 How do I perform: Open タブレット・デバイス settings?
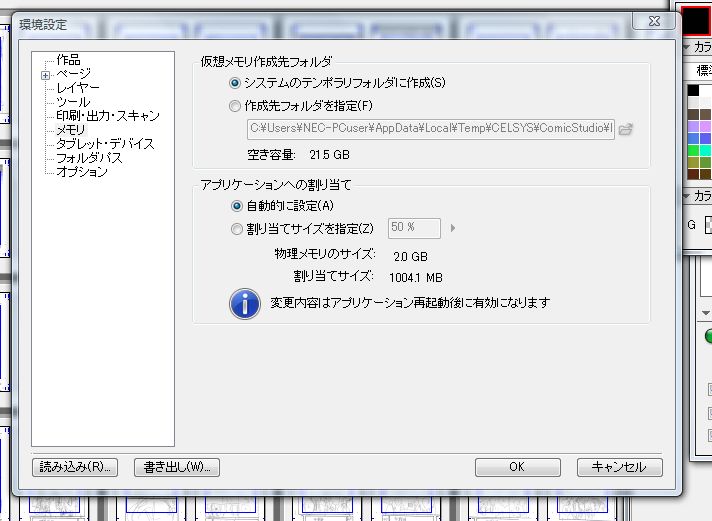[105, 144]
